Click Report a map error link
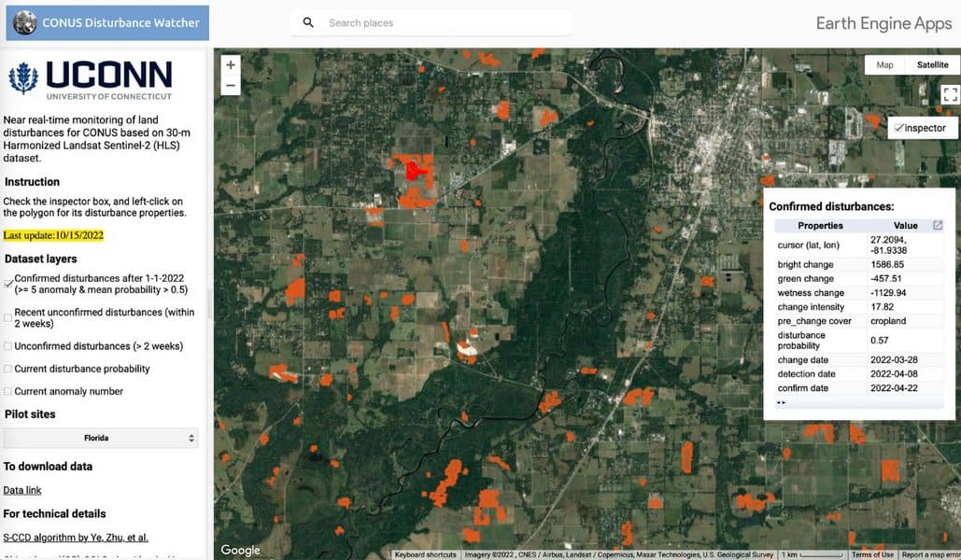 930,554
